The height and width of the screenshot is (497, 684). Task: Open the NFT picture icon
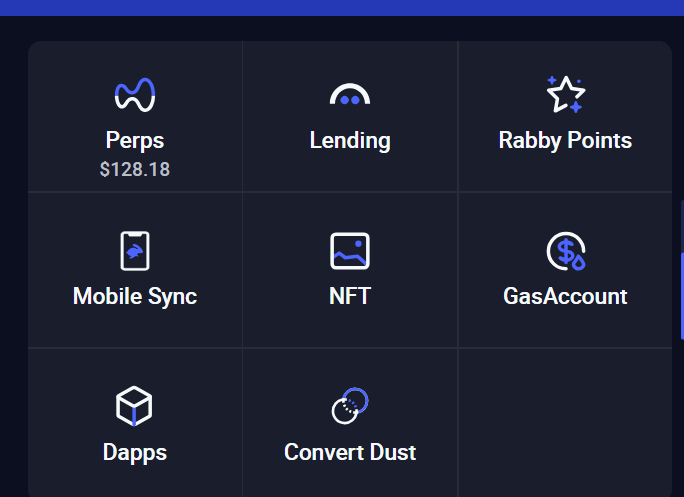[350, 251]
